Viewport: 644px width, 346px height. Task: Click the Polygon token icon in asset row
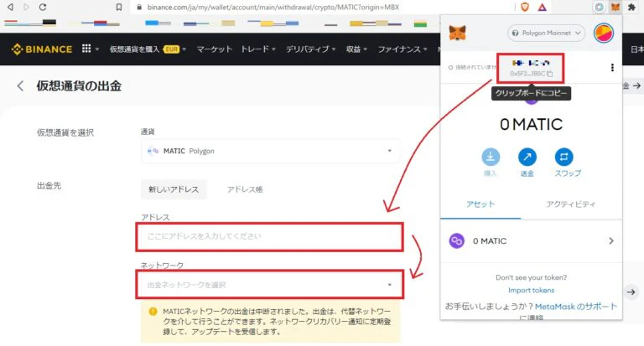[457, 241]
